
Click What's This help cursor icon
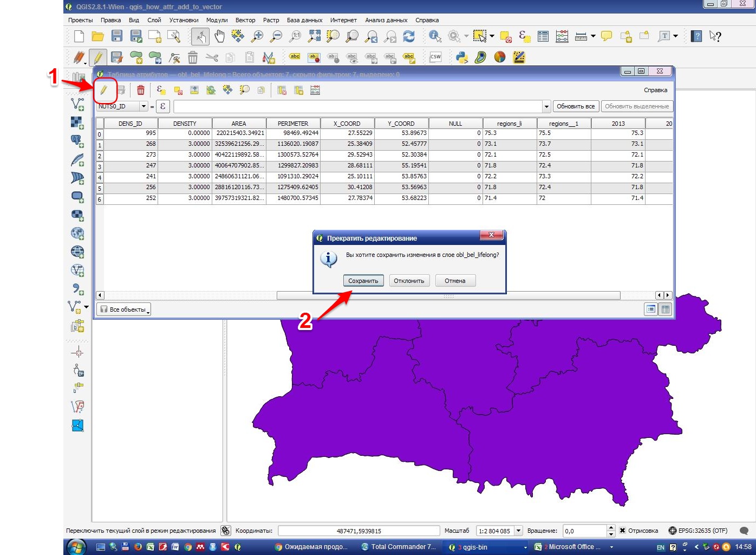(x=715, y=36)
